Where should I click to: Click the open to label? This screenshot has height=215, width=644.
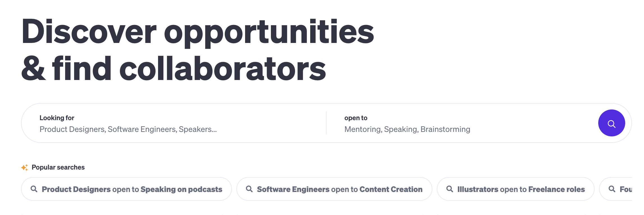(356, 118)
